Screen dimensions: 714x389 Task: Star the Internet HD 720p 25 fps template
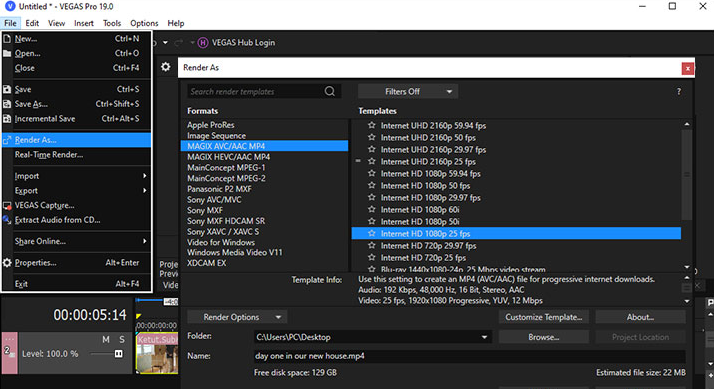coord(372,257)
